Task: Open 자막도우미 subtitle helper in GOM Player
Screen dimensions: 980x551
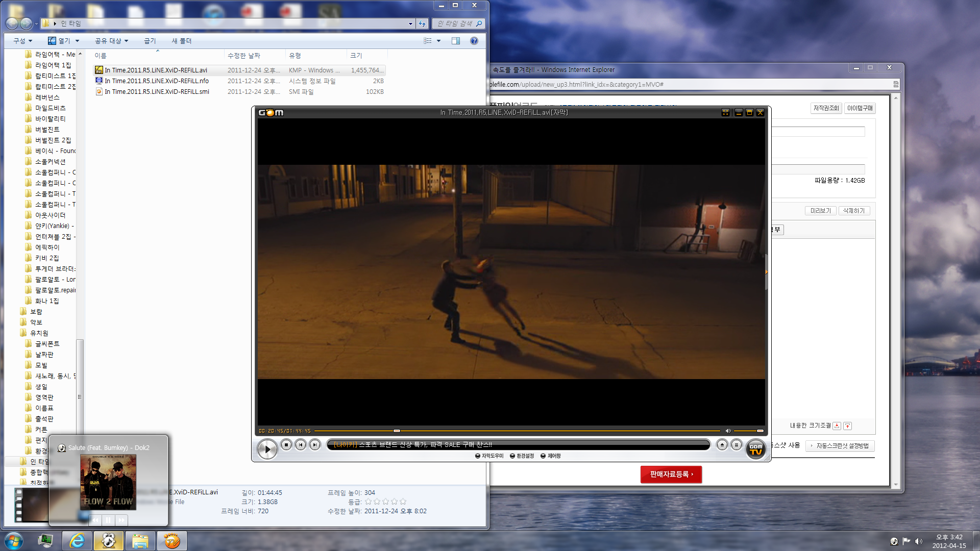Action: [x=489, y=456]
